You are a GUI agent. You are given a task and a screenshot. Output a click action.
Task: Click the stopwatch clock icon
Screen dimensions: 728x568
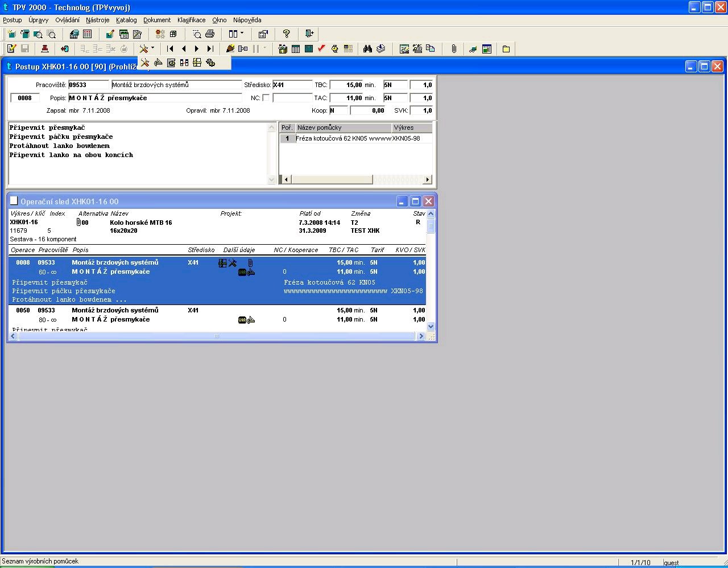coord(334,49)
